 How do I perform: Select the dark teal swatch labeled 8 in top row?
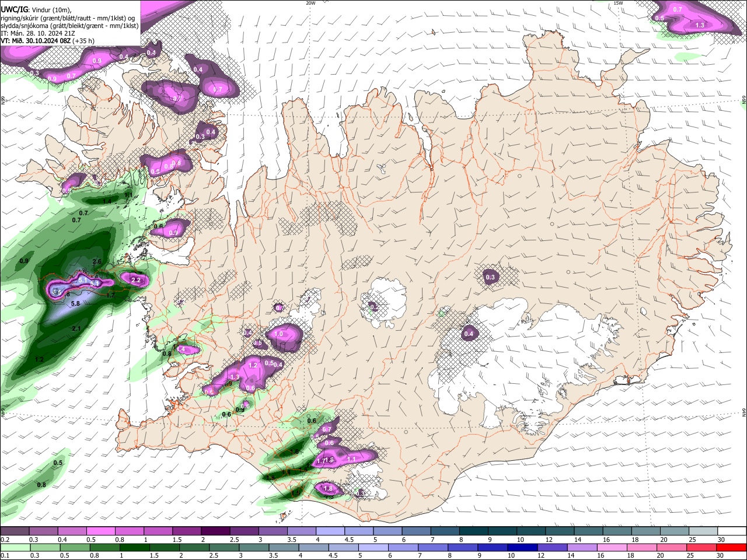click(474, 531)
